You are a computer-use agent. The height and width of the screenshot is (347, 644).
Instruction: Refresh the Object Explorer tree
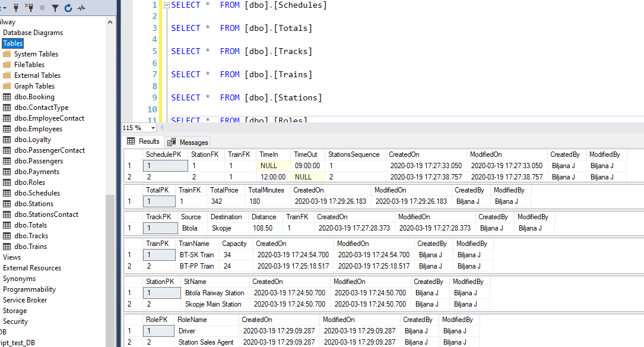click(x=68, y=8)
